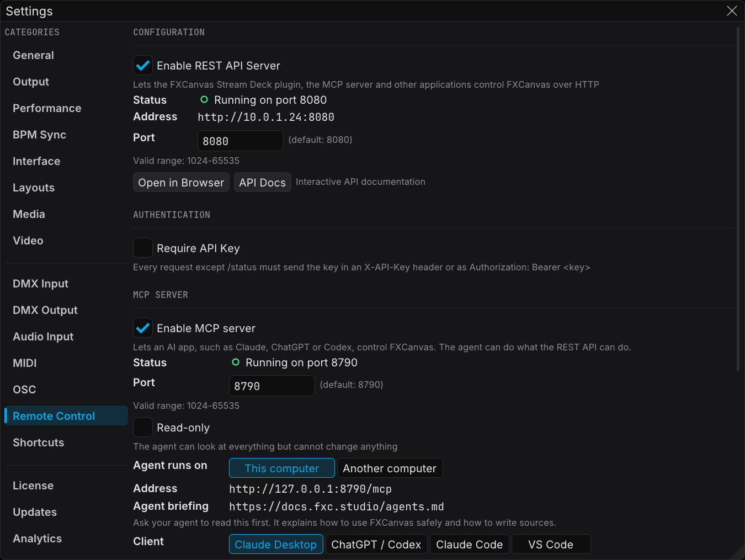Open DMX Input settings
This screenshot has width=745, height=560.
66,284
